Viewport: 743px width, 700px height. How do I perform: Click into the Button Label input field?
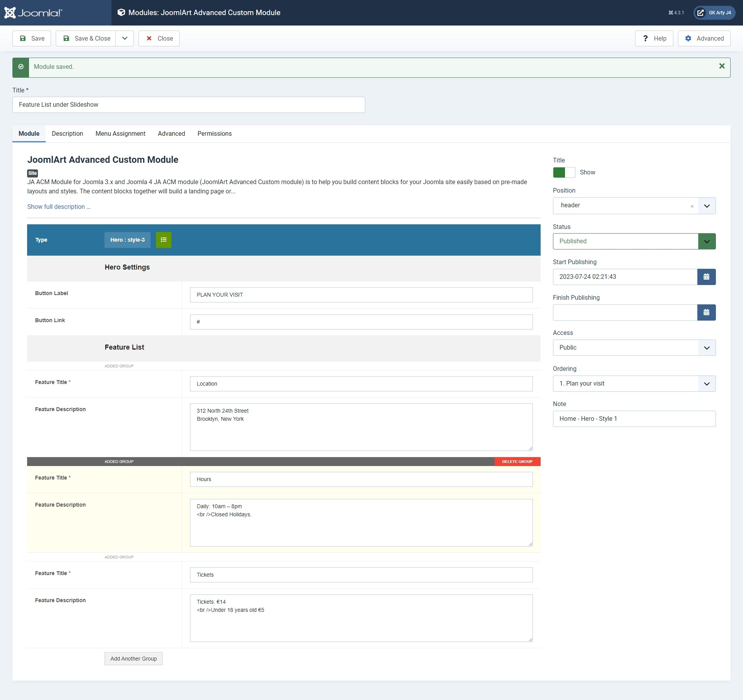(361, 295)
